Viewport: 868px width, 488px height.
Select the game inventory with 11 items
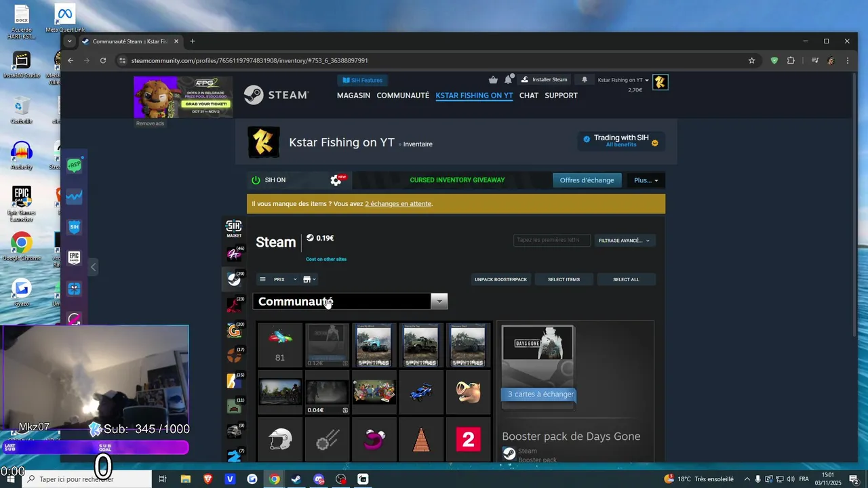click(x=234, y=407)
